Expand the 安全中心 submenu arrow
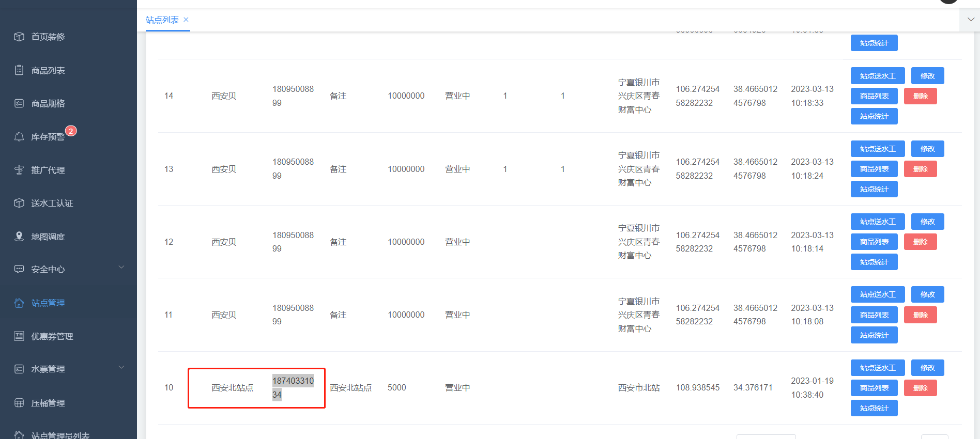This screenshot has height=439, width=980. pyautogui.click(x=121, y=268)
